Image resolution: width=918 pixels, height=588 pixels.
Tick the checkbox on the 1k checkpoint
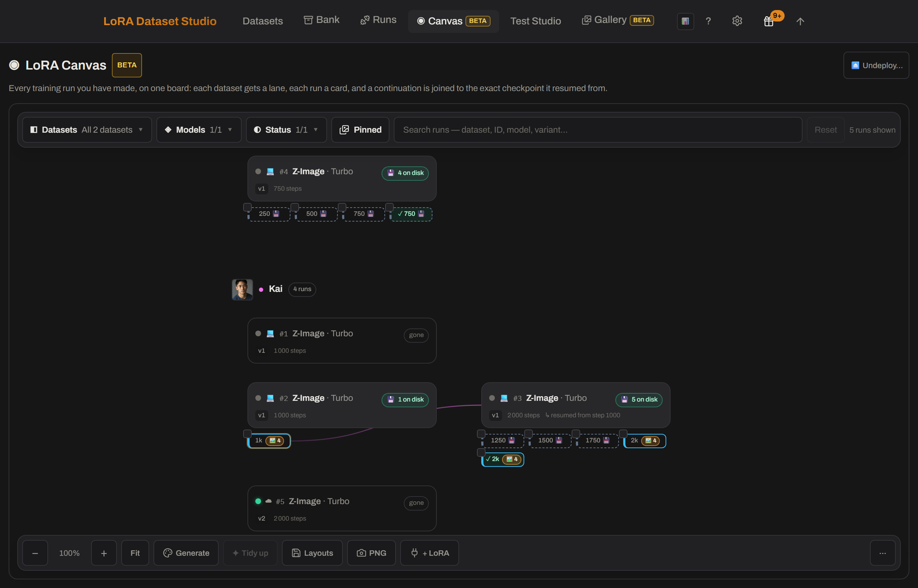coord(247,434)
